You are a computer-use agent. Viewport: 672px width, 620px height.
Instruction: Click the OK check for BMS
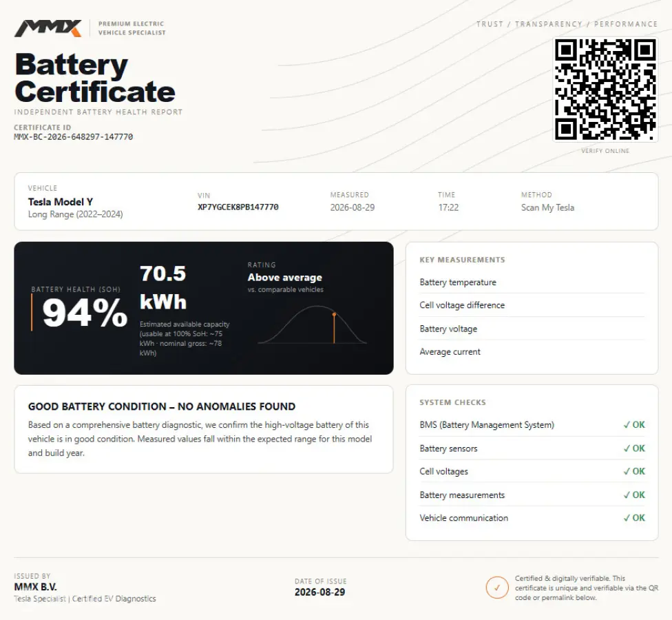click(x=634, y=425)
